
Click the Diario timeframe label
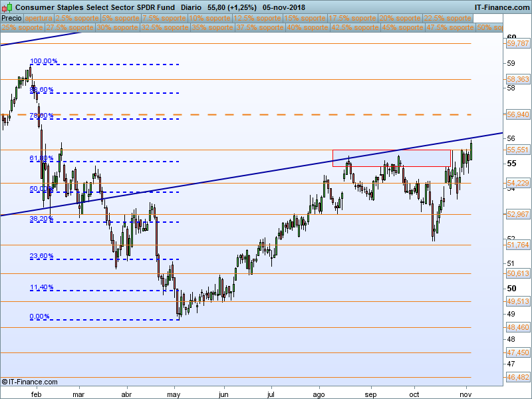(191, 7)
